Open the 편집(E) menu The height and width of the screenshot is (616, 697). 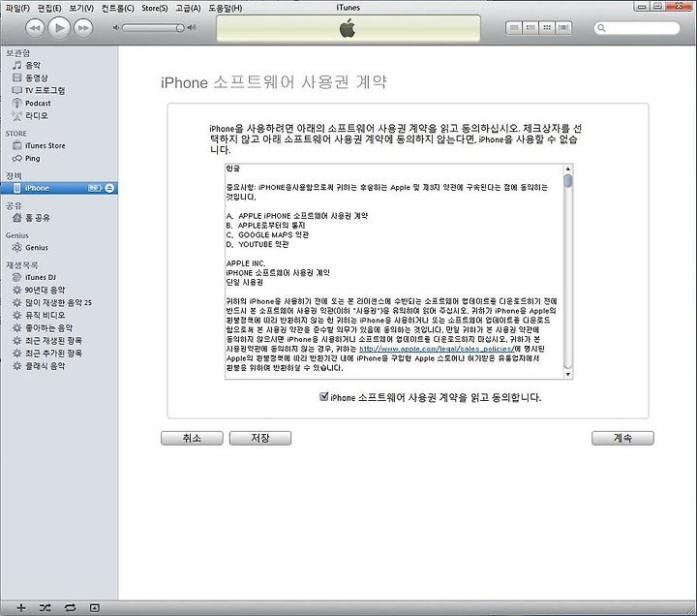click(49, 8)
